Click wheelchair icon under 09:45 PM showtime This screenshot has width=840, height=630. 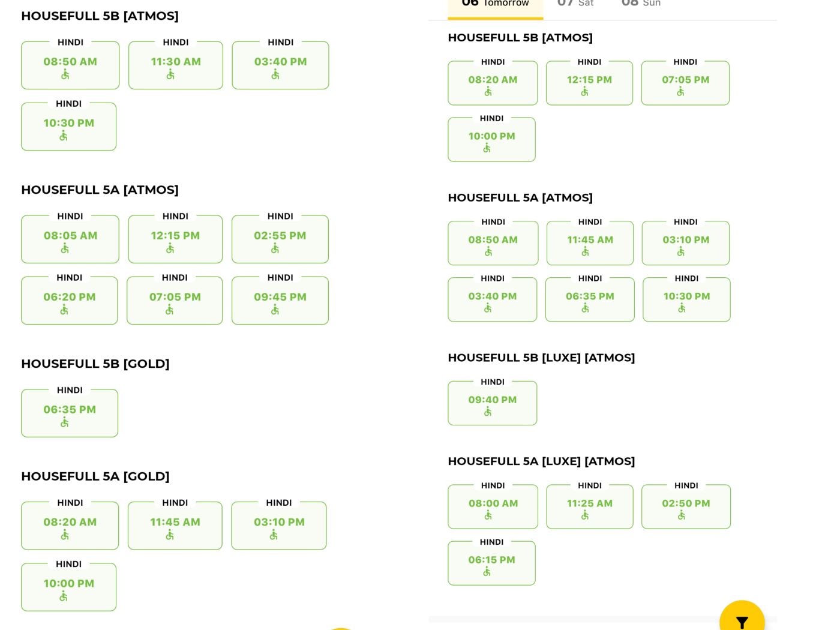[x=275, y=310]
